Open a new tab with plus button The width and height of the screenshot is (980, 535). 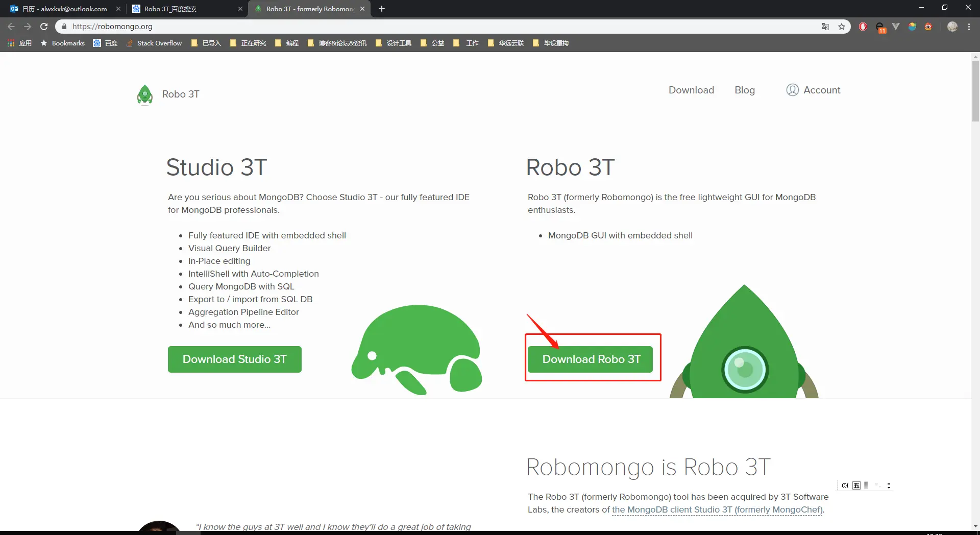(x=382, y=9)
